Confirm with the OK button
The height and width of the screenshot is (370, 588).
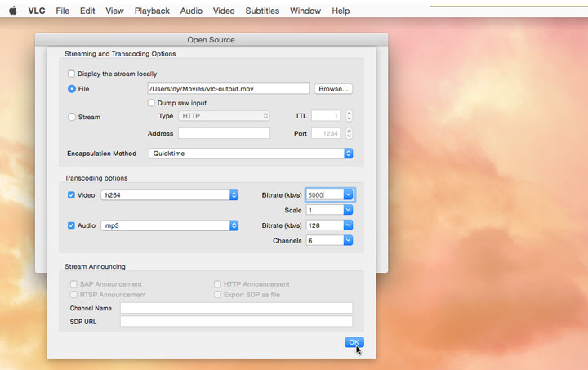click(354, 342)
